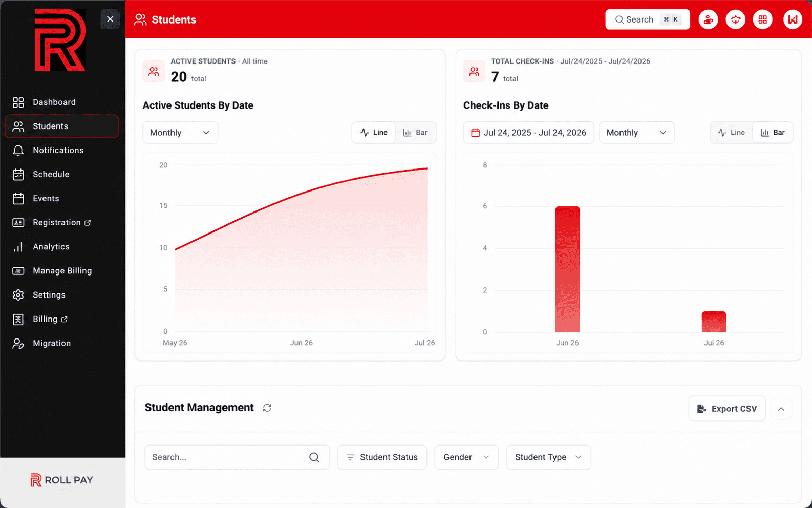This screenshot has width=812, height=508.
Task: Switch Check-Ins chart to Bar
Action: click(x=773, y=133)
